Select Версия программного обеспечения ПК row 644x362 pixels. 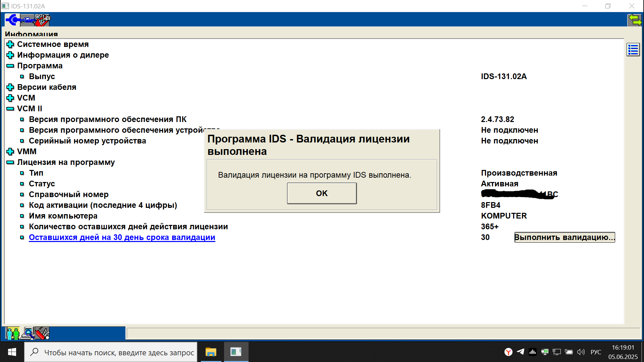(x=108, y=119)
